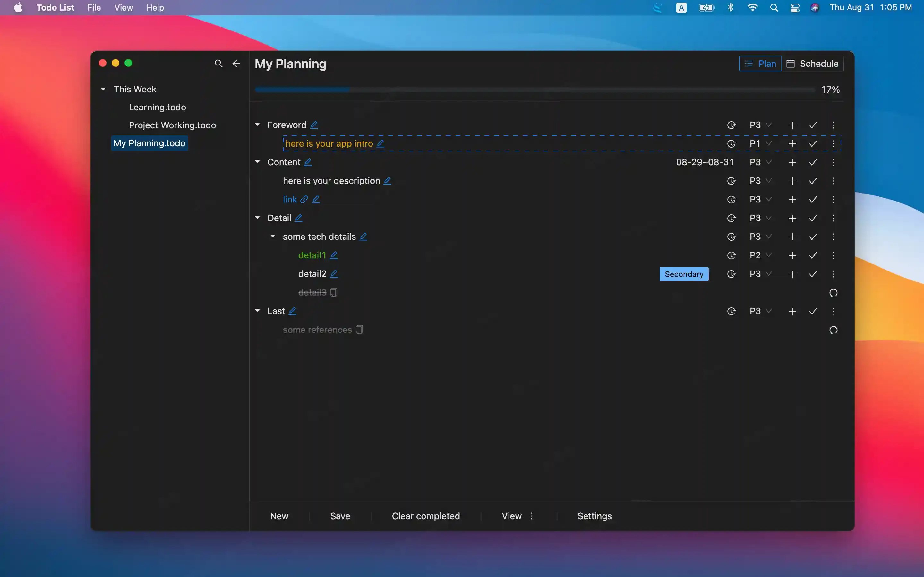Restore 'some references' with undo icon

tap(834, 330)
